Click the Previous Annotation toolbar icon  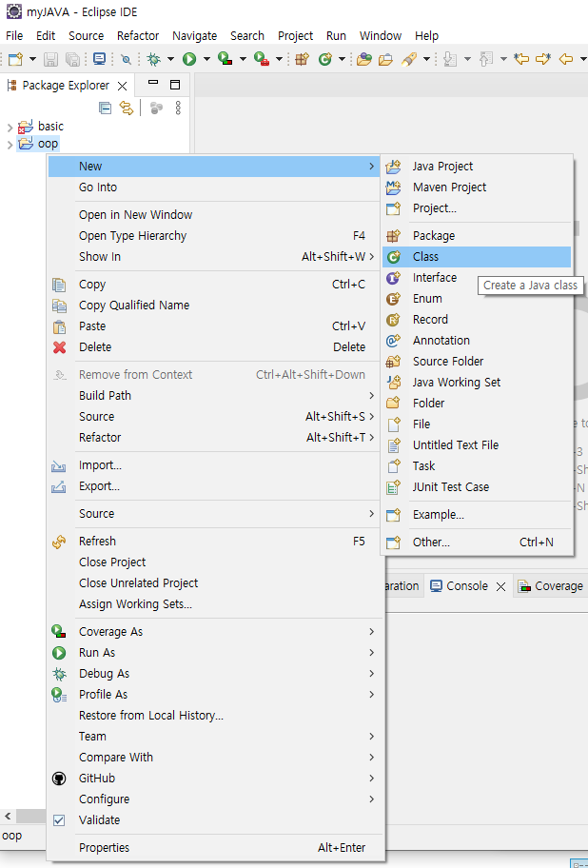(x=486, y=59)
